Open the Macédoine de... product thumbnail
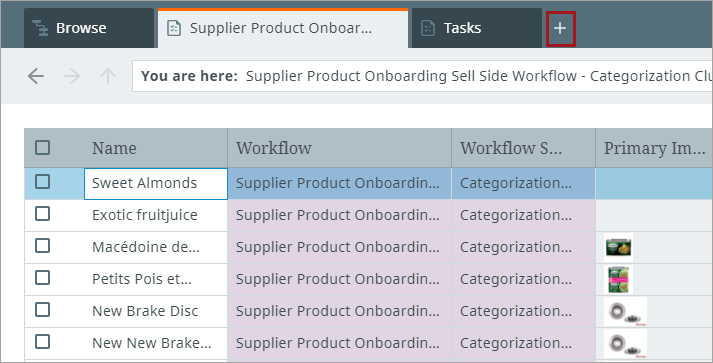The width and height of the screenshot is (713, 363). coord(618,247)
